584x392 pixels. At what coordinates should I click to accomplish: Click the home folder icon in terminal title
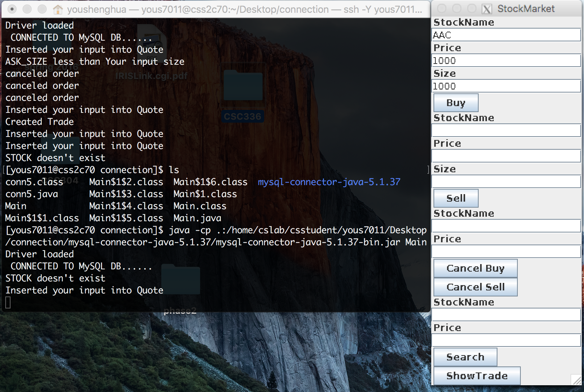(x=58, y=9)
